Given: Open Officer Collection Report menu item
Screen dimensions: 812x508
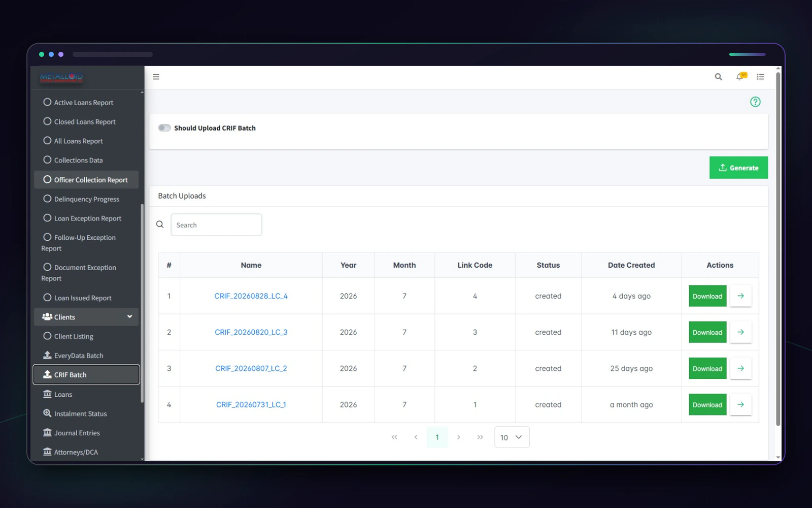Looking at the screenshot, I should [x=86, y=180].
